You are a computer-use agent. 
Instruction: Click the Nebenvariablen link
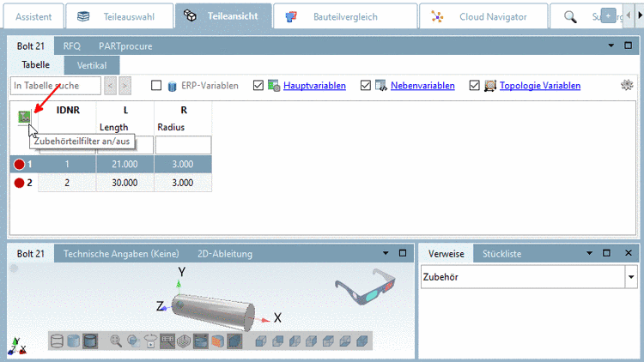coord(422,86)
